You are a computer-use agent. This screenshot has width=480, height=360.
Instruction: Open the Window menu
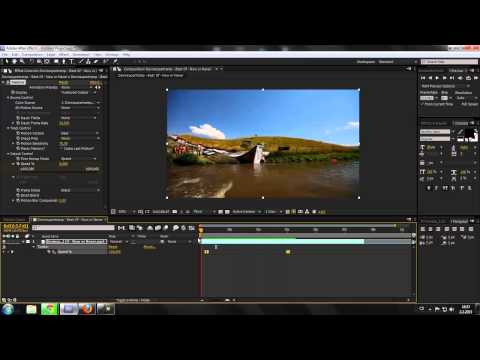[x=112, y=54]
